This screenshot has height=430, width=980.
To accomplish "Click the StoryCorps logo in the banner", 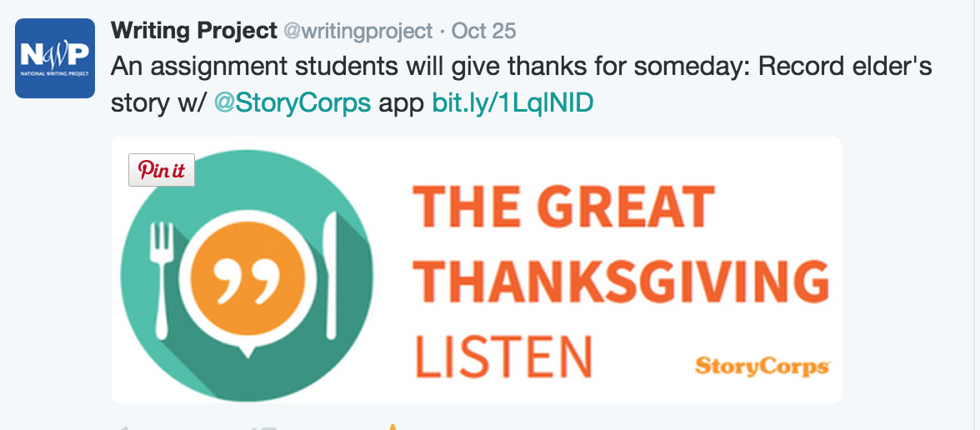I will 762,366.
